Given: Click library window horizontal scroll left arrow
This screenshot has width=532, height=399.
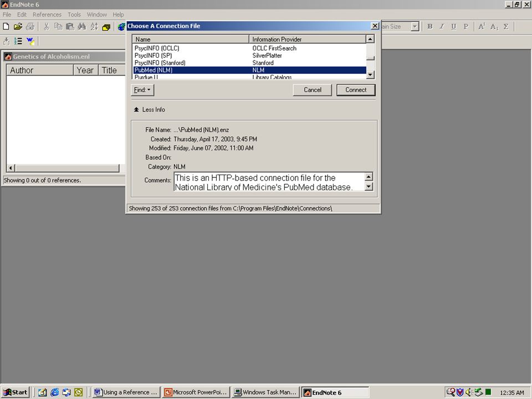Looking at the screenshot, I should coord(11,168).
